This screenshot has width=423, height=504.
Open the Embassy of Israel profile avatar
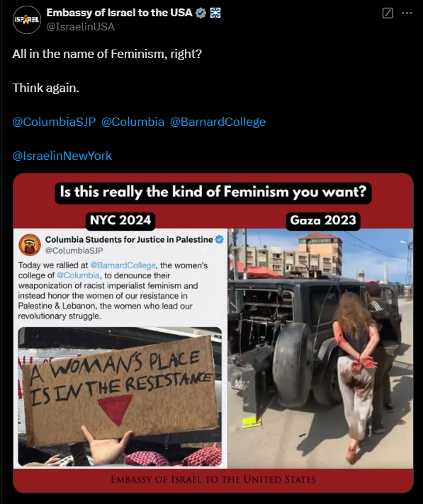click(27, 20)
